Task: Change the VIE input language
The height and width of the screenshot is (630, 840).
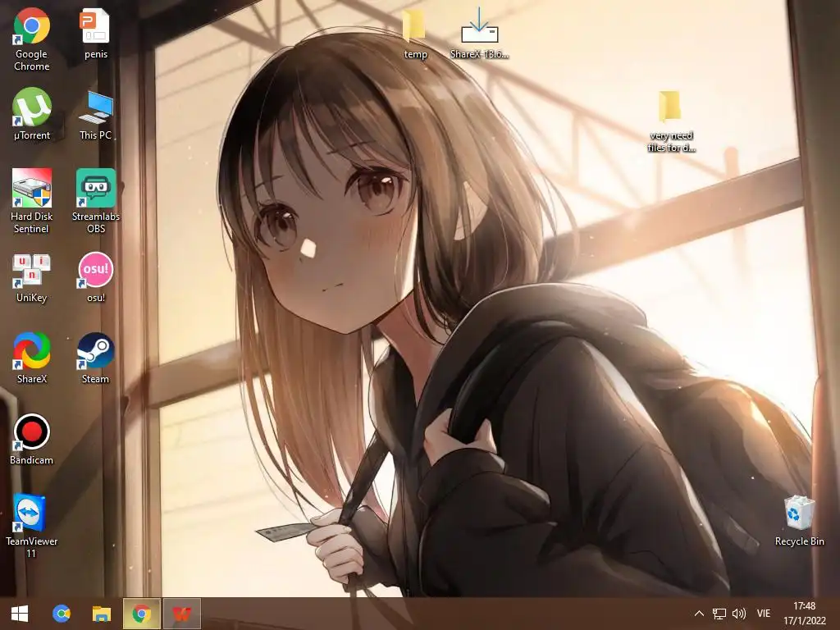Action: (x=764, y=614)
